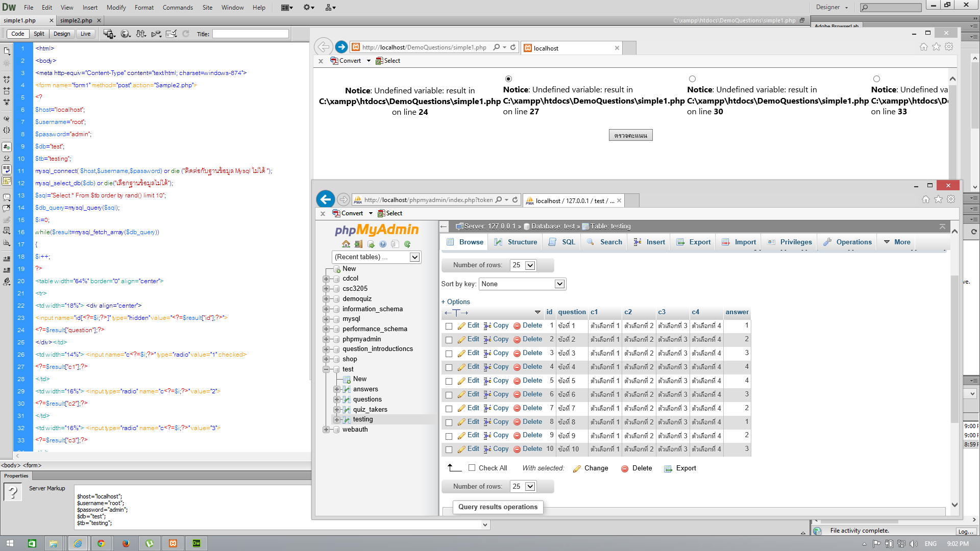980x551 pixels.
Task: Tick the checkbox for row id 3
Action: [x=449, y=353]
